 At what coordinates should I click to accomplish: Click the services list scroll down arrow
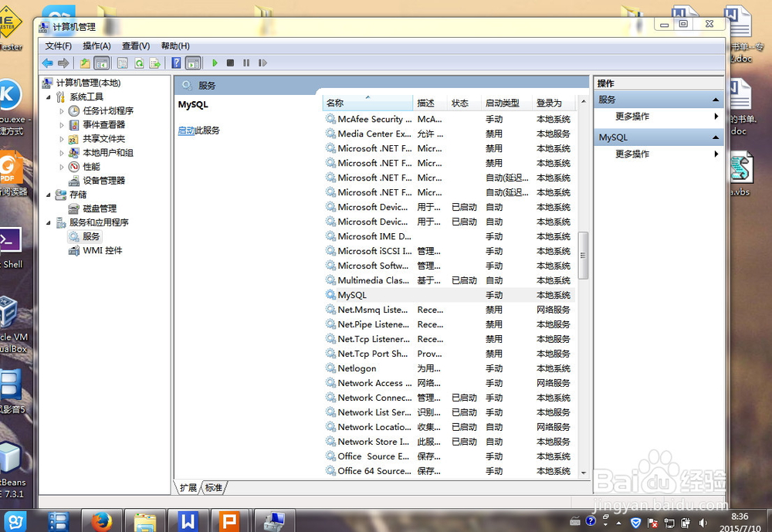pos(584,473)
